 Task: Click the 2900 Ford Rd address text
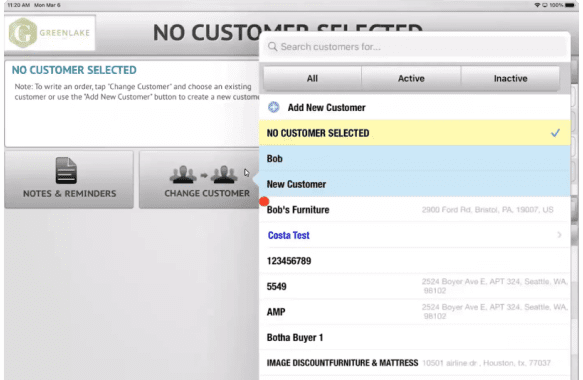[x=487, y=210]
